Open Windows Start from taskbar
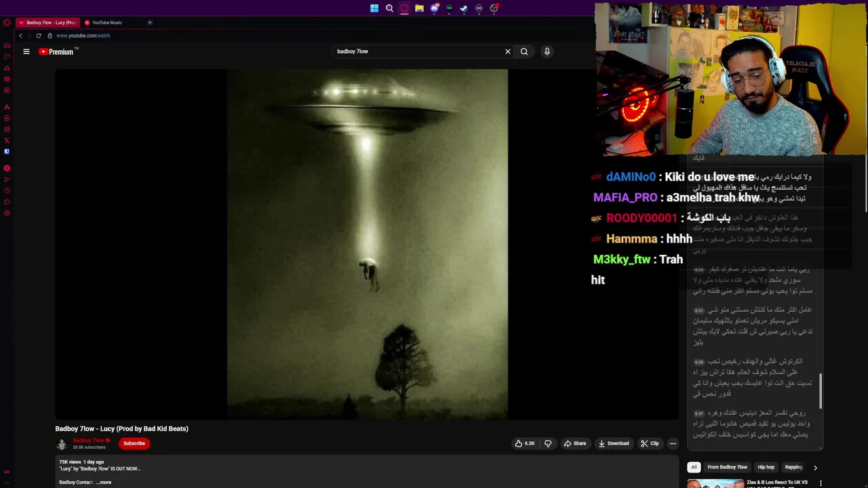 tap(374, 8)
